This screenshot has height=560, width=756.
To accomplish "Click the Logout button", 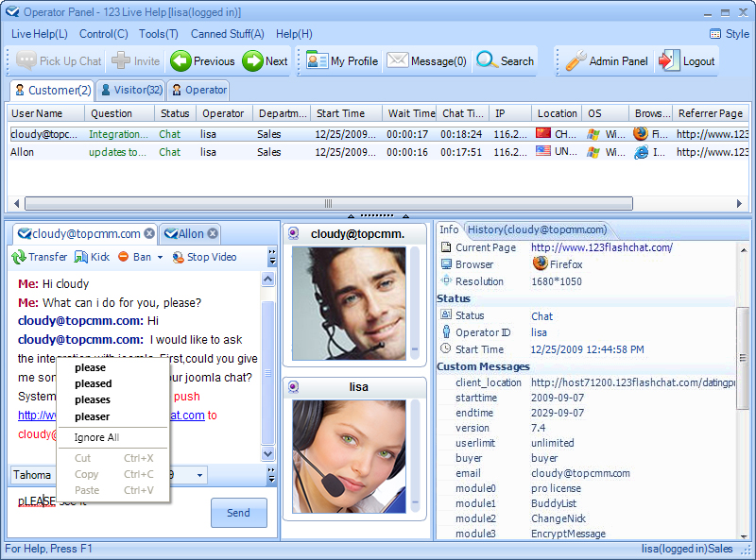I will click(687, 61).
